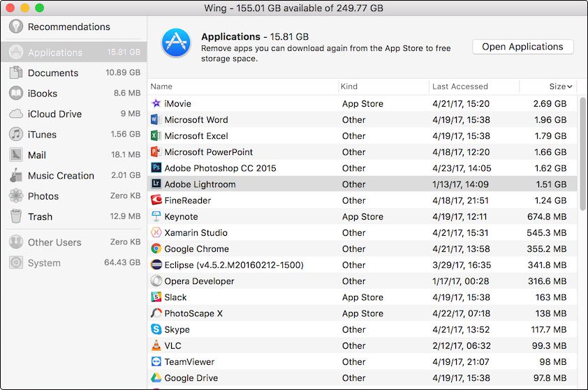588x390 pixels.
Task: Click the iTunes music note icon
Action: (x=16, y=134)
